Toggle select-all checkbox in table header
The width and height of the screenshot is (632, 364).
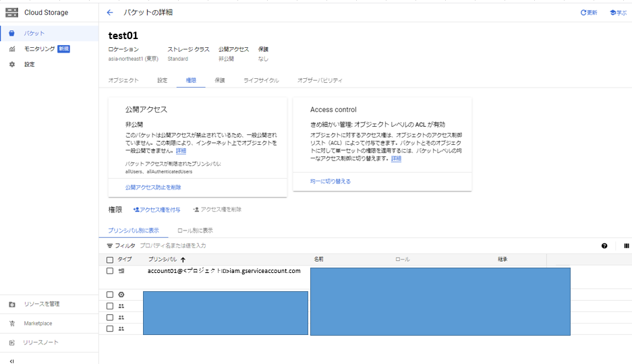coord(110,260)
